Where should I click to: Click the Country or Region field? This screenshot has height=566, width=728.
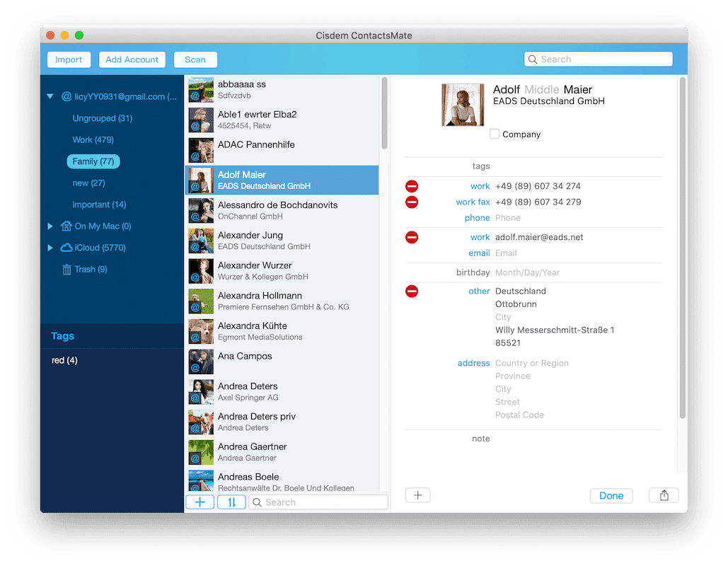[531, 363]
